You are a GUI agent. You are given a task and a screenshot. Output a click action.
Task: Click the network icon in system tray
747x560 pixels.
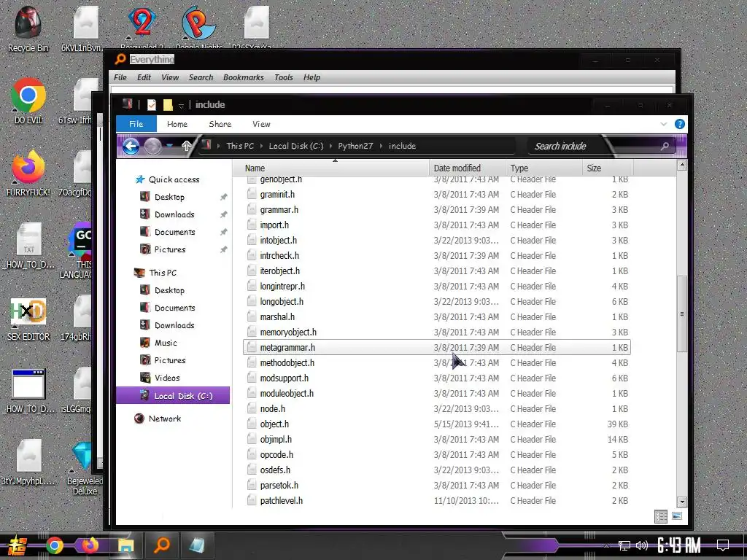(x=624, y=545)
